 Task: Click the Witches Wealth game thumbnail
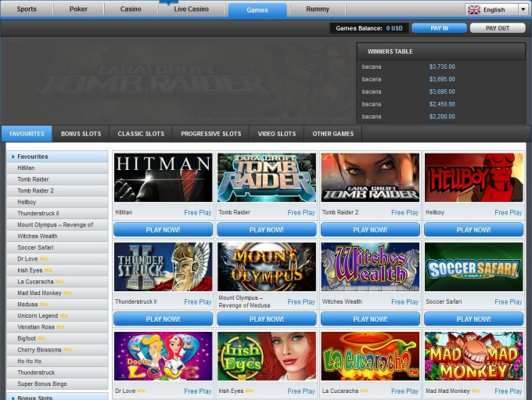tap(370, 267)
